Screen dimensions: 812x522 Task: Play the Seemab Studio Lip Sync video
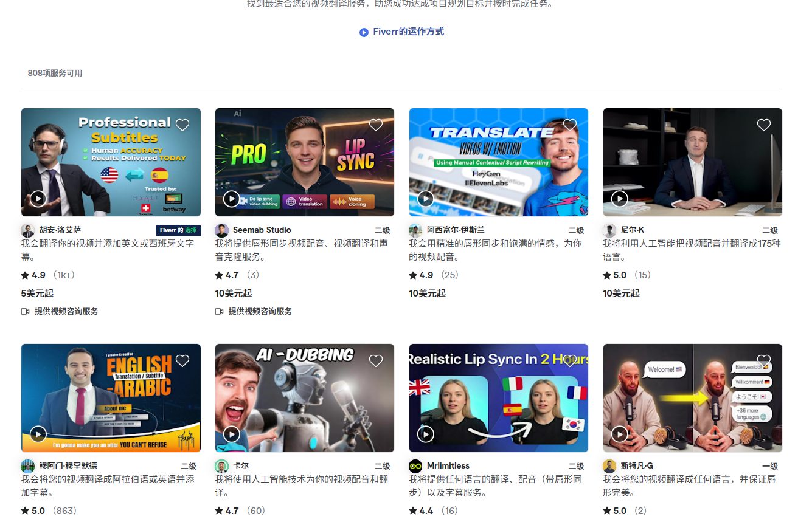(x=232, y=199)
